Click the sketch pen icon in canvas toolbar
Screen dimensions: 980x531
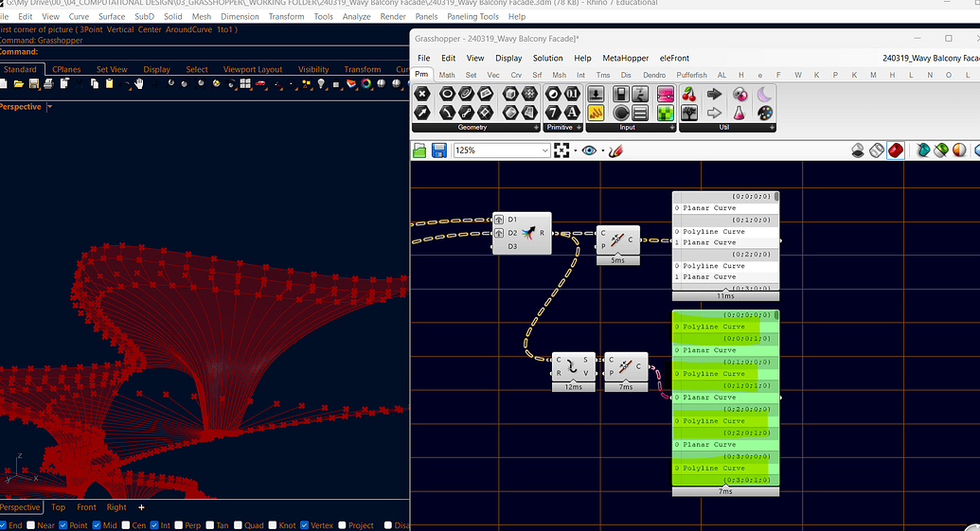(615, 150)
